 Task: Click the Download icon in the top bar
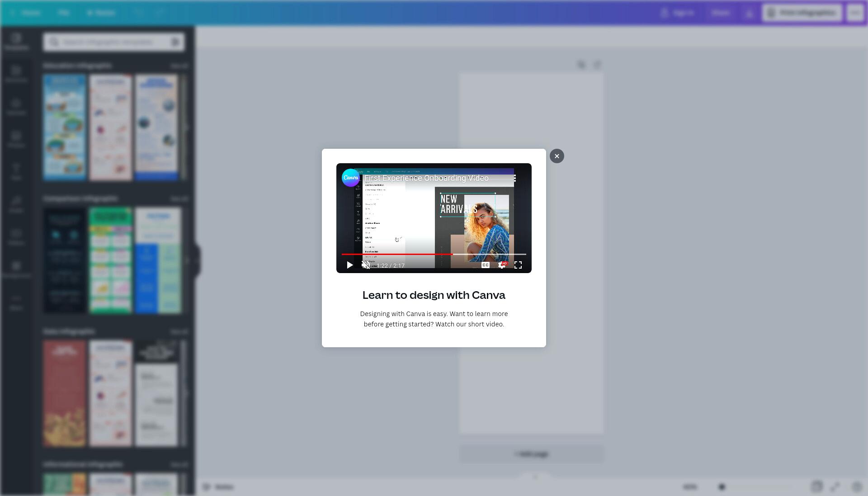749,13
